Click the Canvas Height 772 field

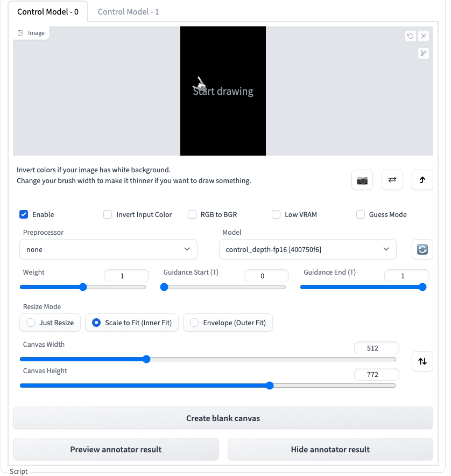(x=376, y=374)
